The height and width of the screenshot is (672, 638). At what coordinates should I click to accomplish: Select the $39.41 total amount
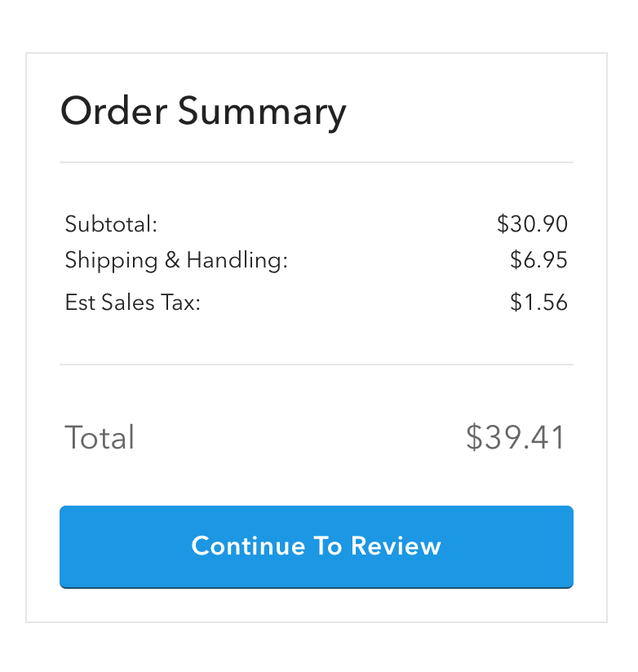[x=515, y=438]
